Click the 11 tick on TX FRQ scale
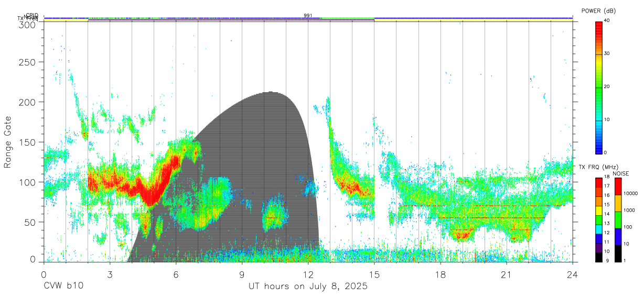Screen dimensions: 644x297 [607, 242]
